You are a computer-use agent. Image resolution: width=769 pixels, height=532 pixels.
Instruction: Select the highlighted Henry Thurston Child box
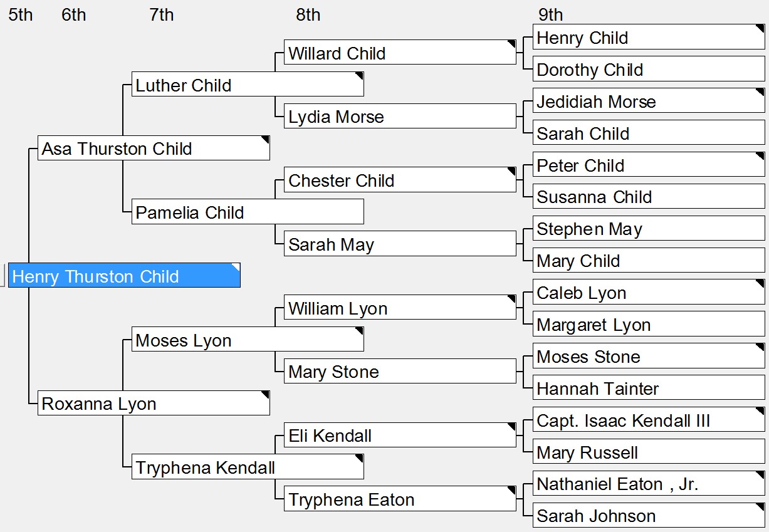point(124,276)
